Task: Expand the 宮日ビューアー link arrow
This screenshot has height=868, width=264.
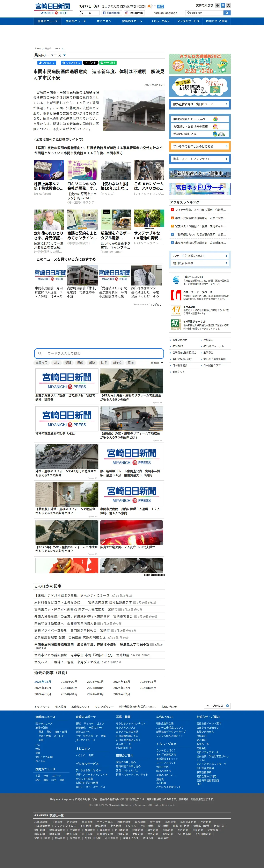Action: point(226,104)
